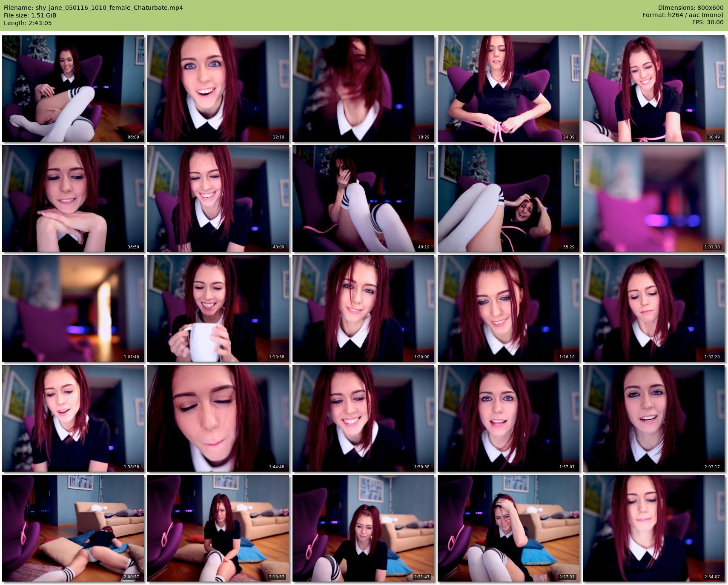Viewport: 728px width, 585px height.
Task: View the last frame at 2:34:07
Action: (x=654, y=528)
